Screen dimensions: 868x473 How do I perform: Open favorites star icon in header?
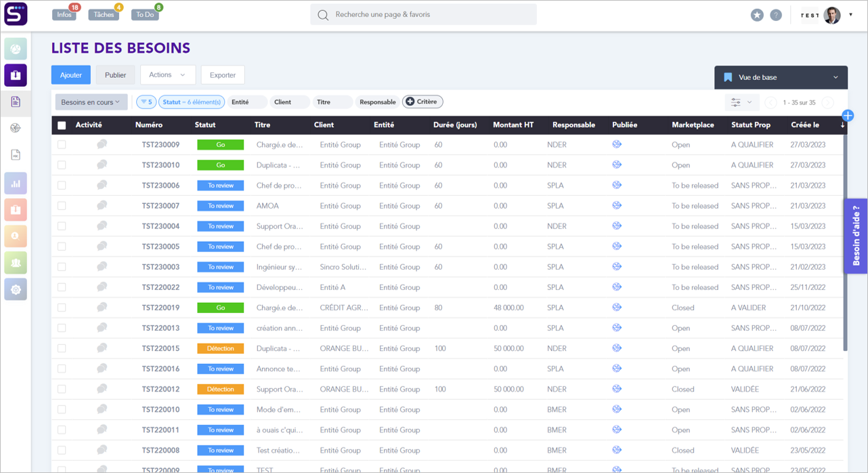(x=757, y=15)
